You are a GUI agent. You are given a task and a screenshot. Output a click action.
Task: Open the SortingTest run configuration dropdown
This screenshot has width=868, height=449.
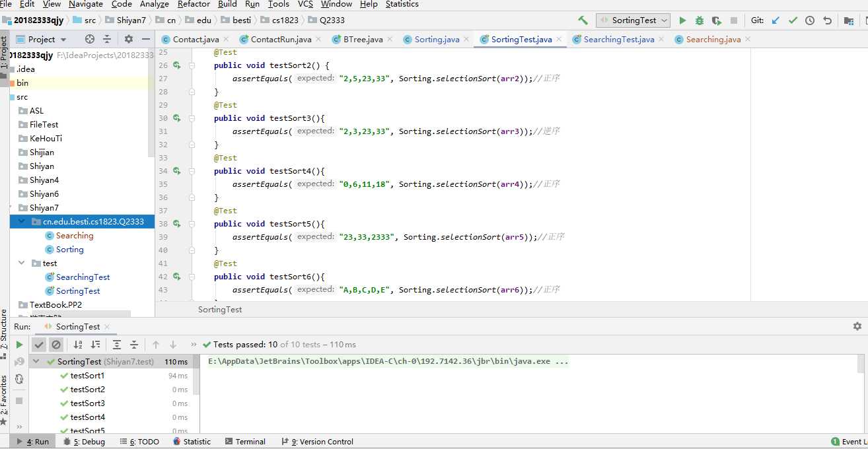(x=633, y=20)
